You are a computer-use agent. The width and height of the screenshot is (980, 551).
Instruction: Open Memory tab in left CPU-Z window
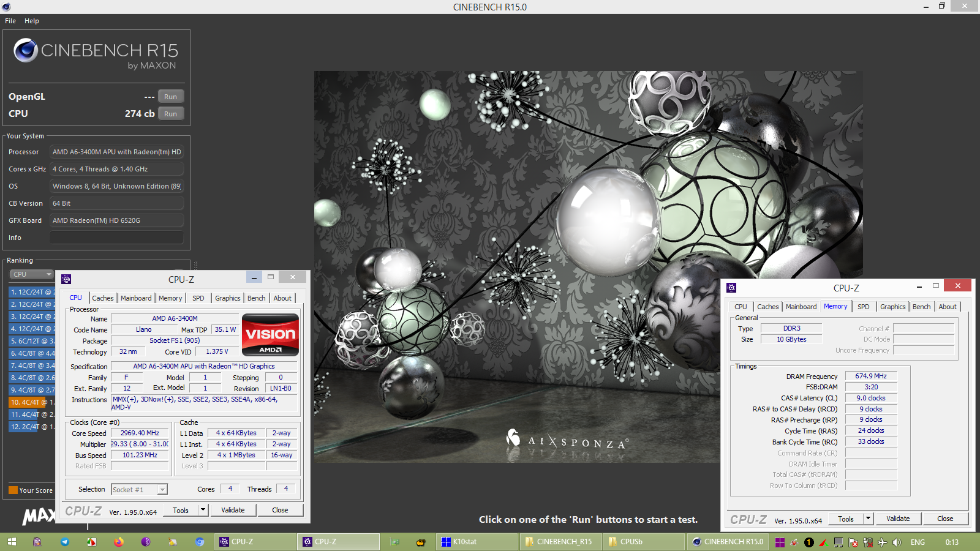170,298
